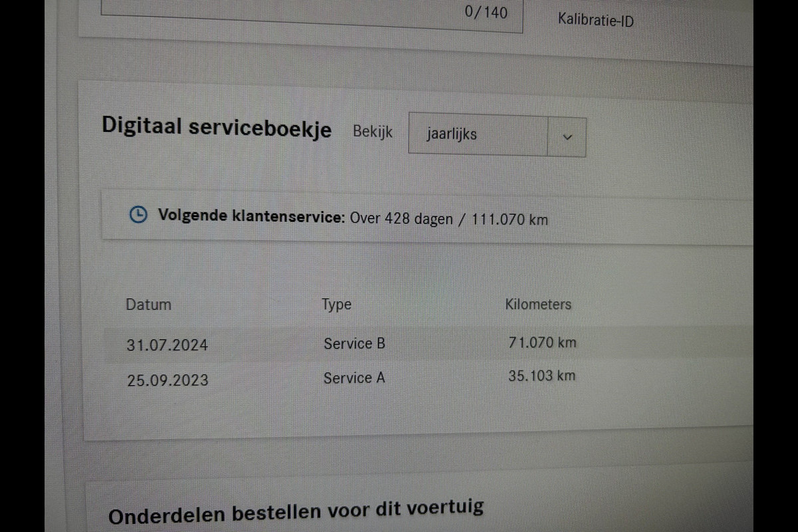Click Onderdelen bestellen voor dit voertuig heading
Screen dimensions: 798x532
pos(296,512)
